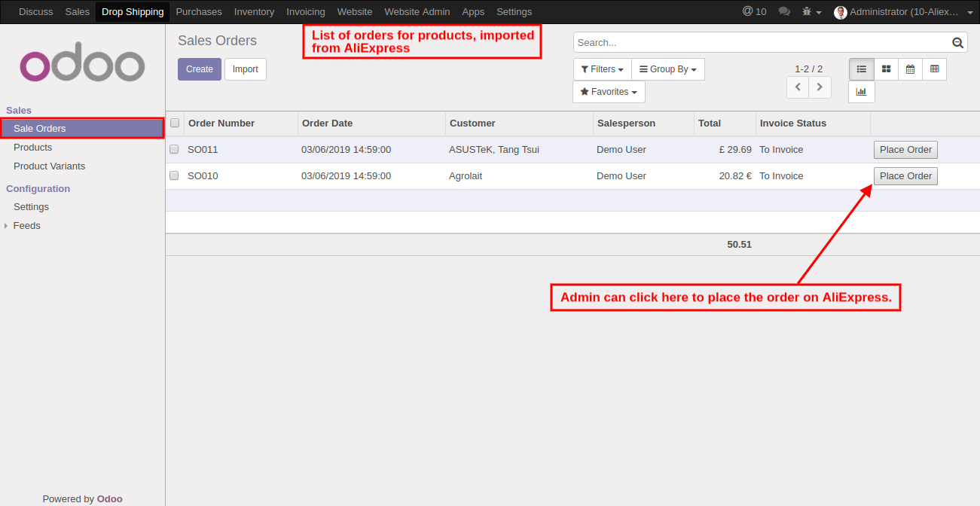
Task: Select Sale Orders in sidebar
Action: tap(82, 129)
